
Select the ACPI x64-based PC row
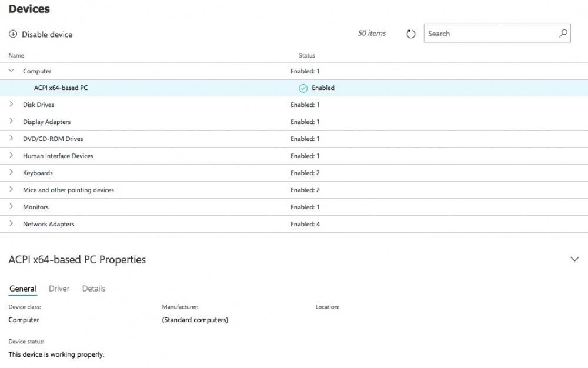click(294, 88)
